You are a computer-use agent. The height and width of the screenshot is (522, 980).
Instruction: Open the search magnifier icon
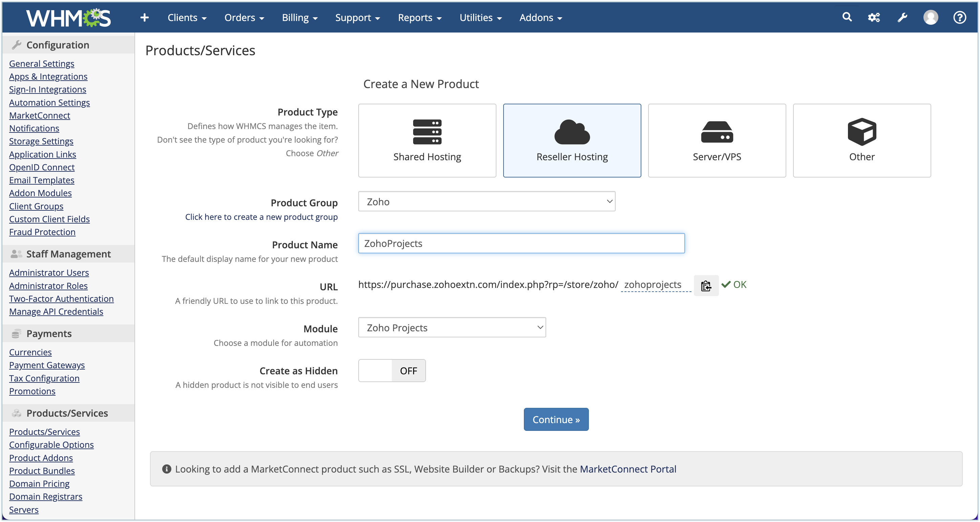point(847,17)
